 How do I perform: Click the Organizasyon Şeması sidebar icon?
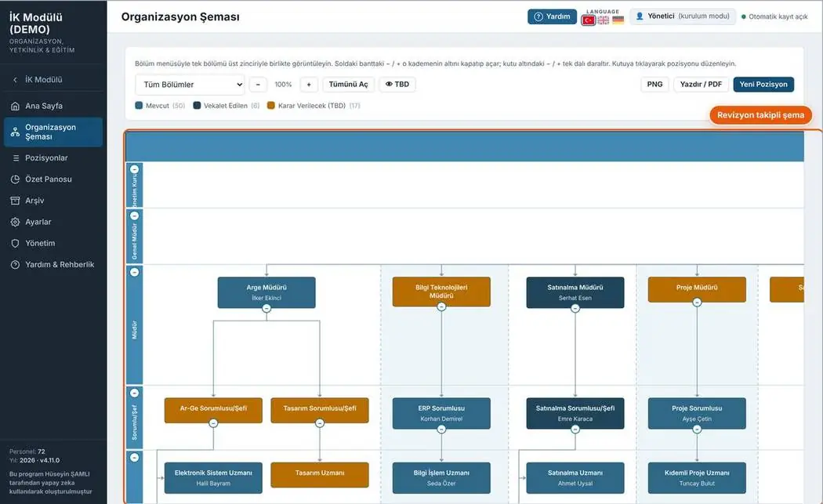[15, 132]
